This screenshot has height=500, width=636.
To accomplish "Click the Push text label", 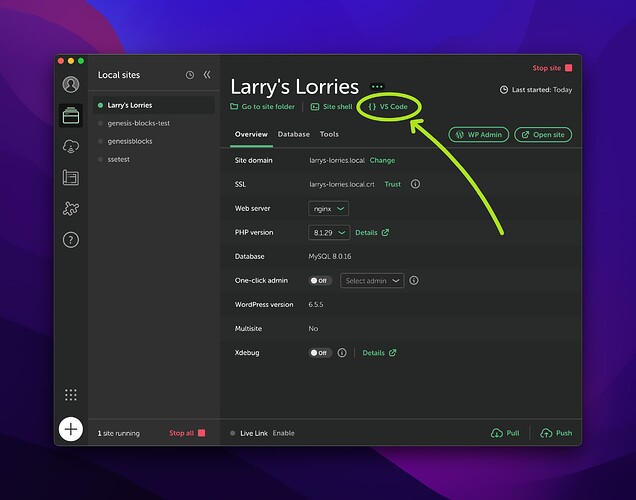I will point(564,433).
